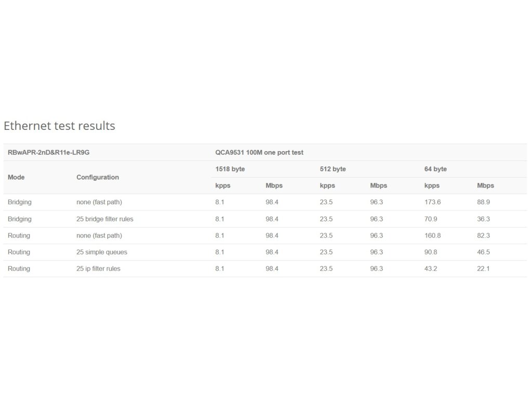
Task: Select the "64 byte" column group header
Action: 435,169
